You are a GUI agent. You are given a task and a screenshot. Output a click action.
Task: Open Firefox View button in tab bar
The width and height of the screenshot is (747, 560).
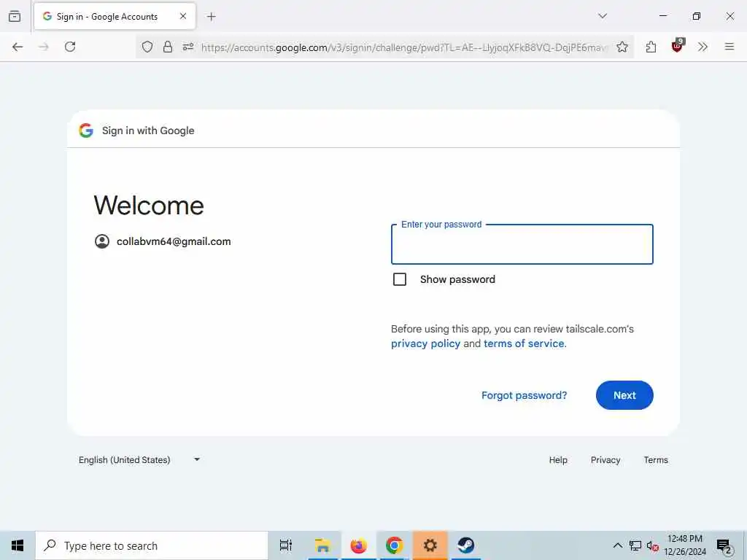(15, 17)
